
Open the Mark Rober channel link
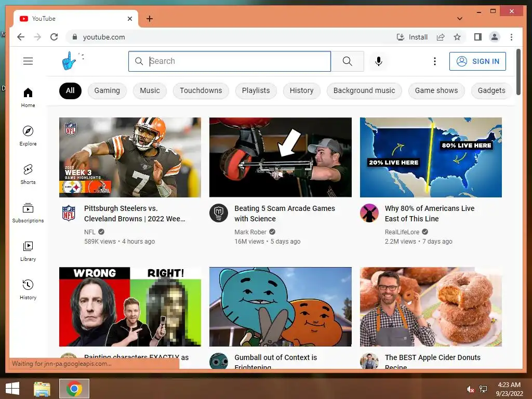[x=250, y=232]
